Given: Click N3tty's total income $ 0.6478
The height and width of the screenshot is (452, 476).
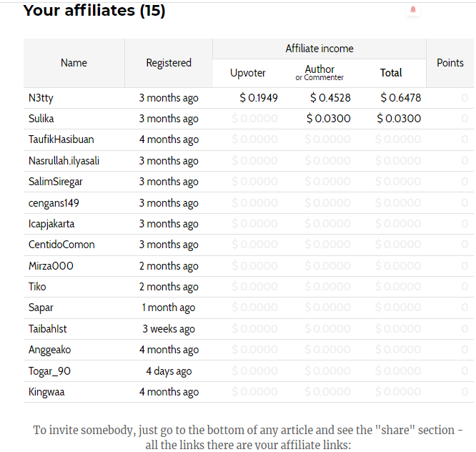Looking at the screenshot, I should [x=401, y=98].
